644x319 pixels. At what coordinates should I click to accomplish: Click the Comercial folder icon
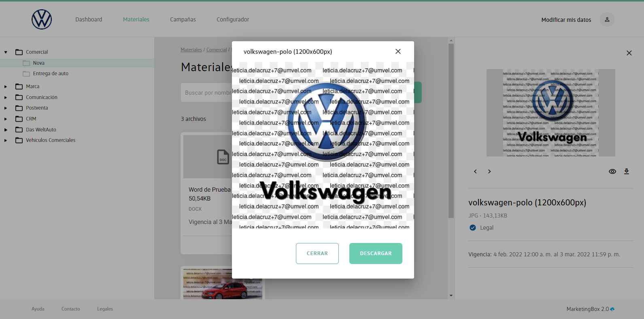(x=19, y=52)
